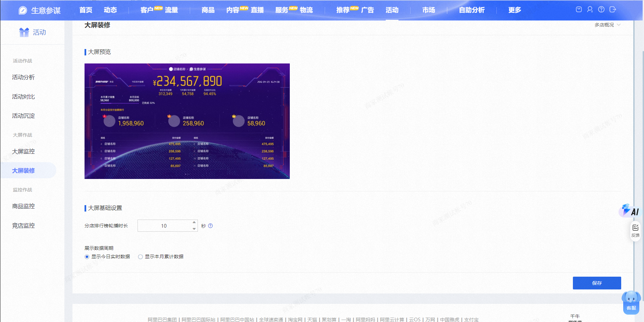
Task: Open the AI assistant icon
Action: pos(630,211)
